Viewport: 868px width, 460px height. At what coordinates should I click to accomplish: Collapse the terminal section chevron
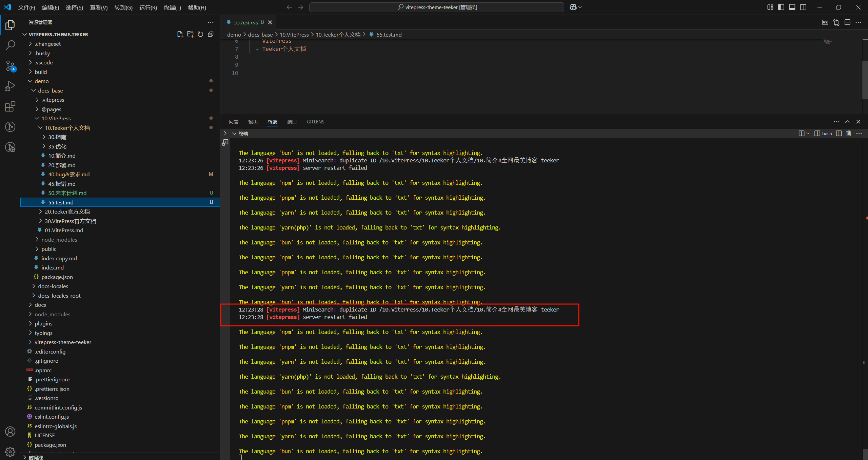coord(234,134)
